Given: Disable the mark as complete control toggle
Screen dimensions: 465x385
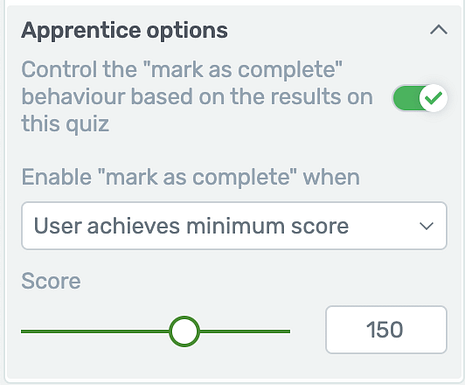Looking at the screenshot, I should tap(420, 98).
